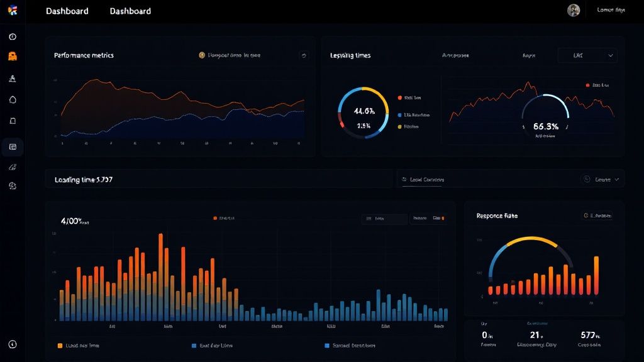Click the pencil edit icon in the sidebar

click(x=13, y=167)
